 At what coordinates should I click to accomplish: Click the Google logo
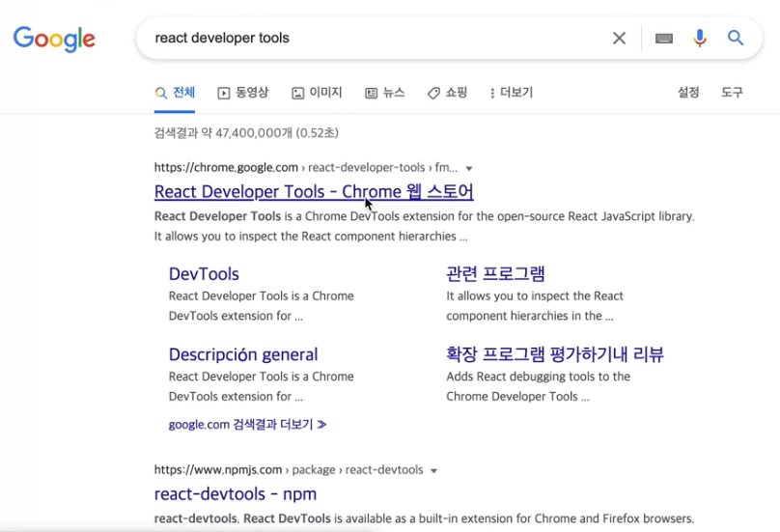(54, 39)
